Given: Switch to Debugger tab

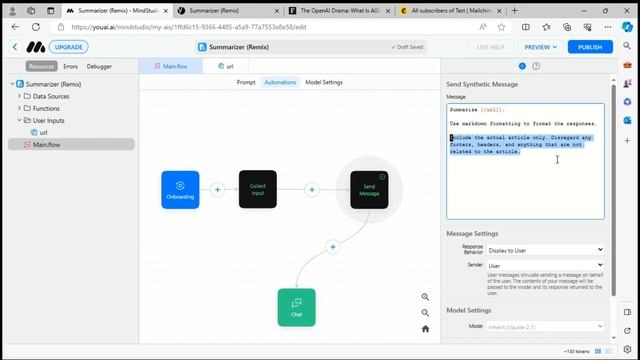Looking at the screenshot, I should (x=99, y=66).
